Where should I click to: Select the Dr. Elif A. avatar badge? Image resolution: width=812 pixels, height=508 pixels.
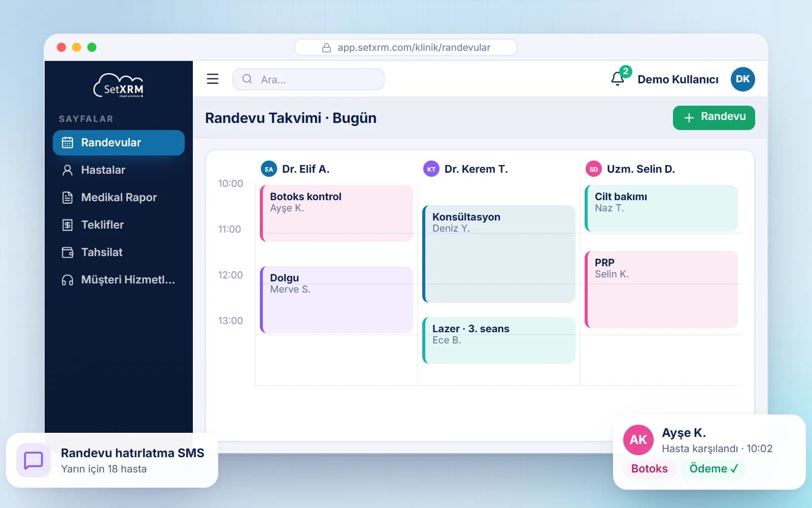(x=269, y=169)
